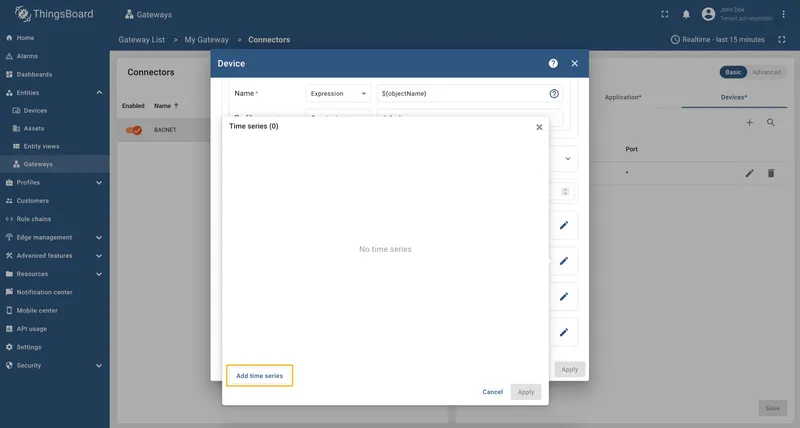Click the ThingsBoard logo
The height and width of the screenshot is (428, 800).
[x=54, y=14]
